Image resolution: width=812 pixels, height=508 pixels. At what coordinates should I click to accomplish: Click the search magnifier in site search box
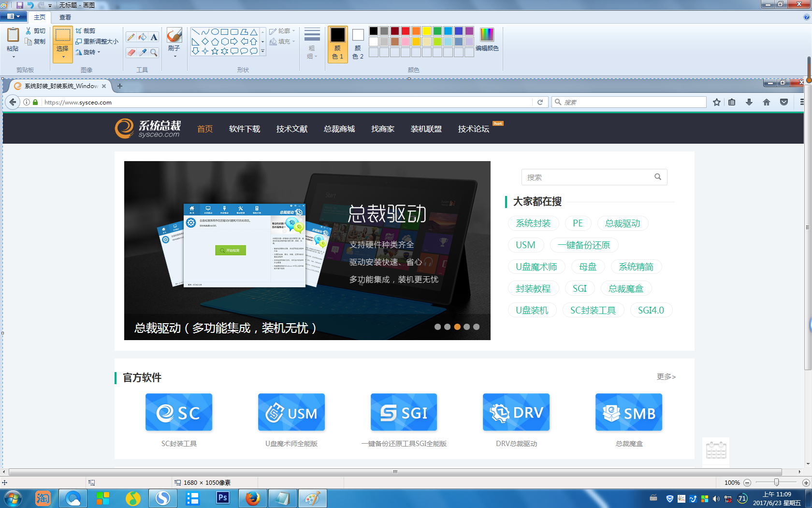(658, 177)
